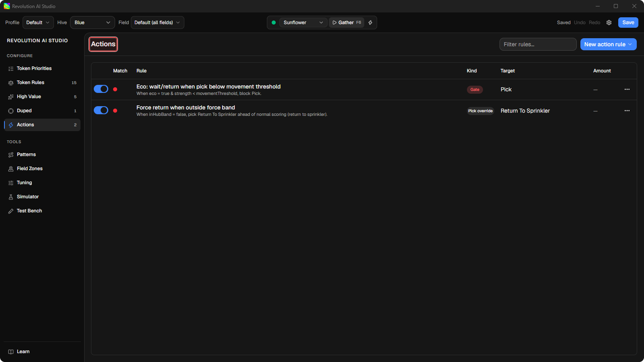Go to Token Rules section
644x362 pixels.
(x=42, y=82)
